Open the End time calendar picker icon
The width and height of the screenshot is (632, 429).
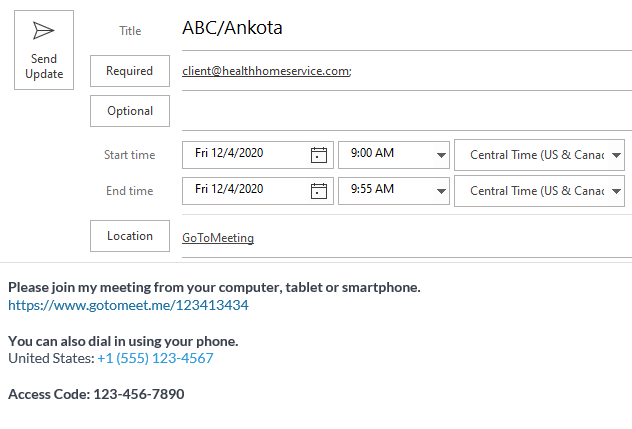[x=318, y=191]
